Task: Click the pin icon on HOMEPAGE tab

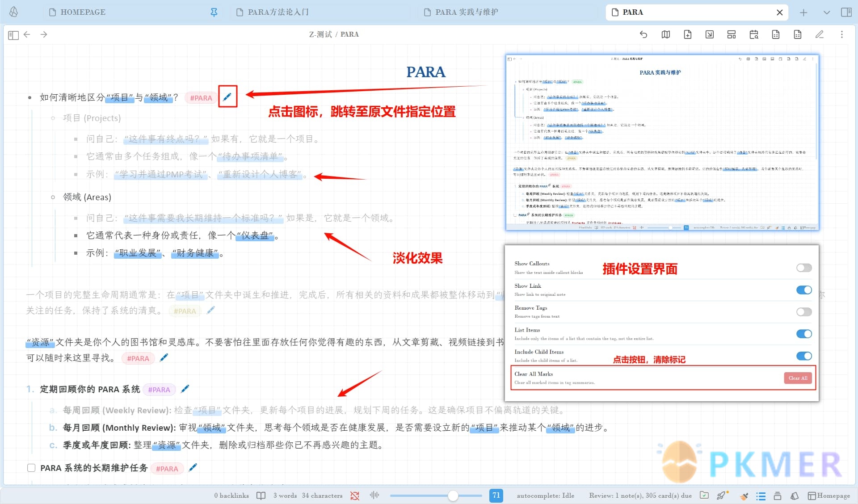Action: (x=214, y=13)
